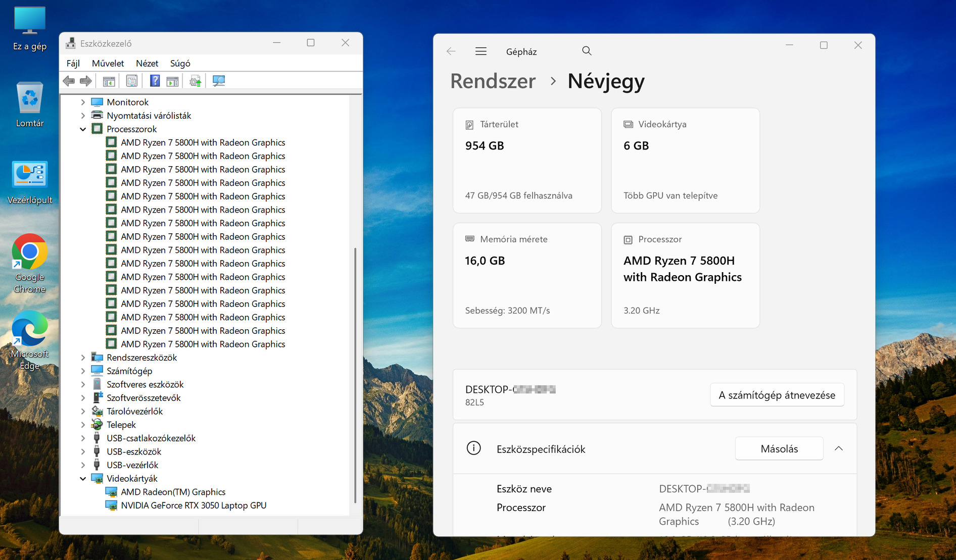956x560 pixels.
Task: Select the Vezérlőpult desktop icon
Action: coord(30,183)
